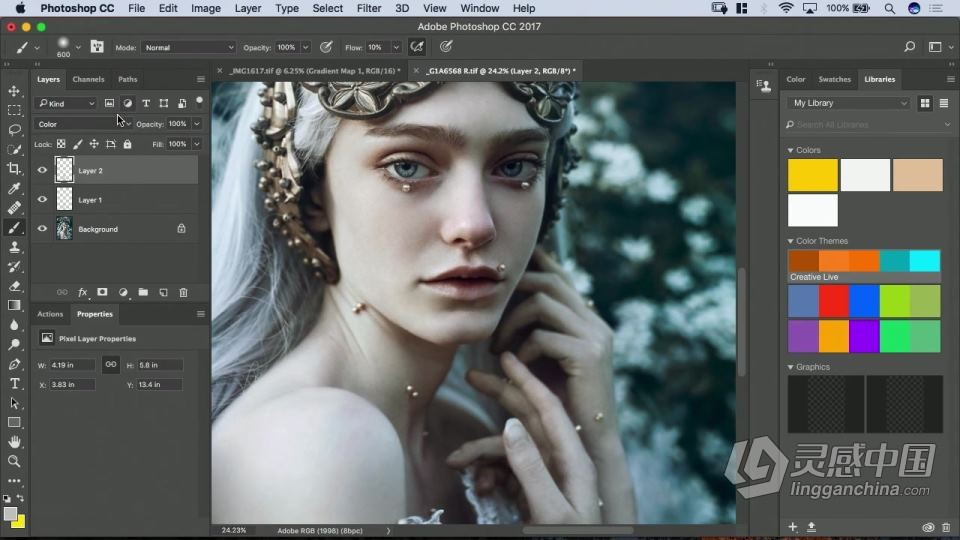Add a layer mask
The image size is (960, 540).
102,293
